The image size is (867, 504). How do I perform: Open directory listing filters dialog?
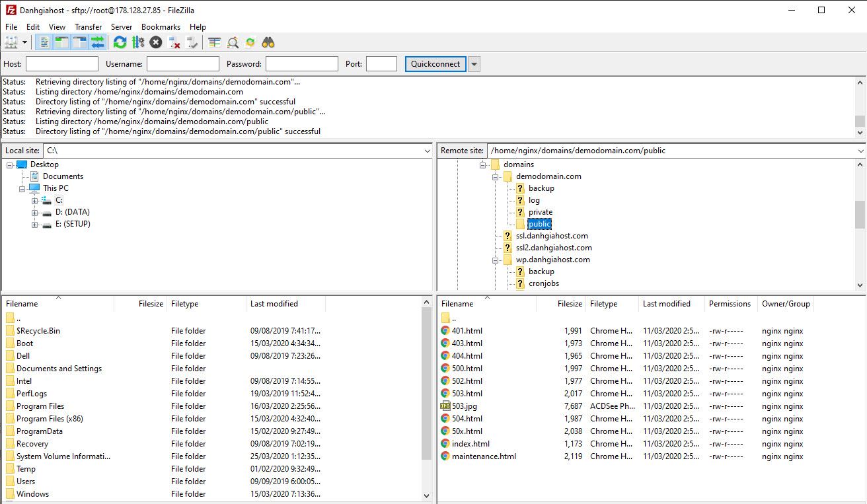coord(214,42)
